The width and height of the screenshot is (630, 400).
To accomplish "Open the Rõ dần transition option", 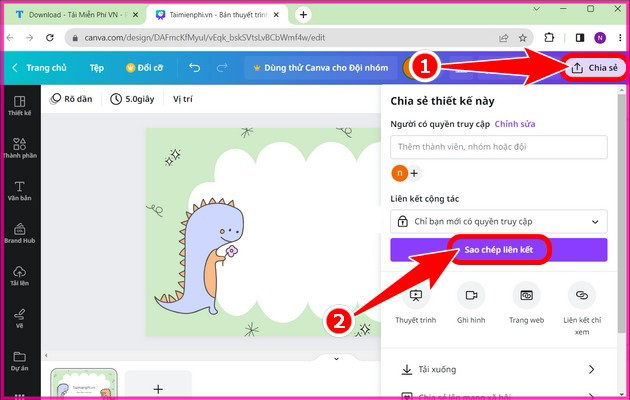I will point(71,99).
